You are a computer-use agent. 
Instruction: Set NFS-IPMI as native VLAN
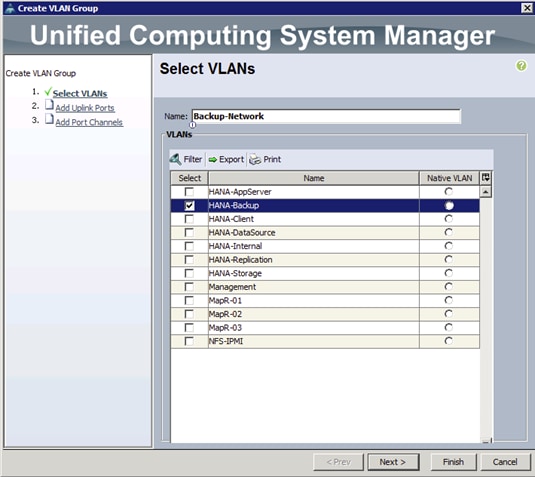[x=449, y=341]
